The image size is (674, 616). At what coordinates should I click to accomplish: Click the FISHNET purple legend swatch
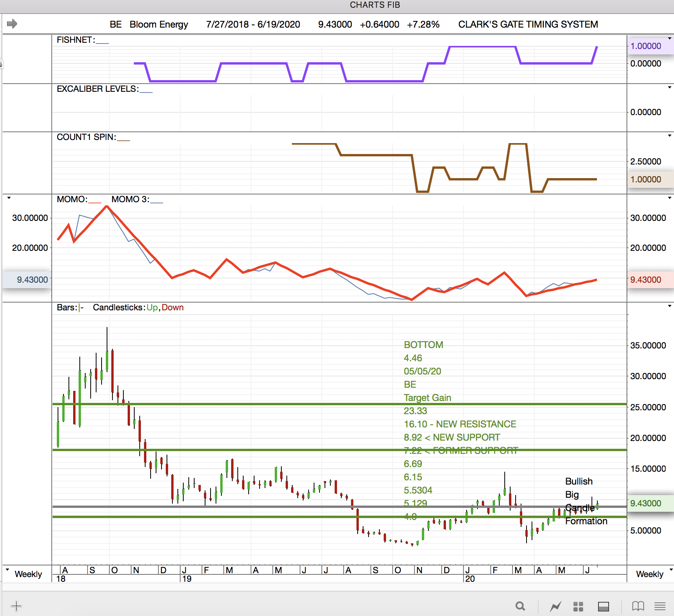(102, 43)
